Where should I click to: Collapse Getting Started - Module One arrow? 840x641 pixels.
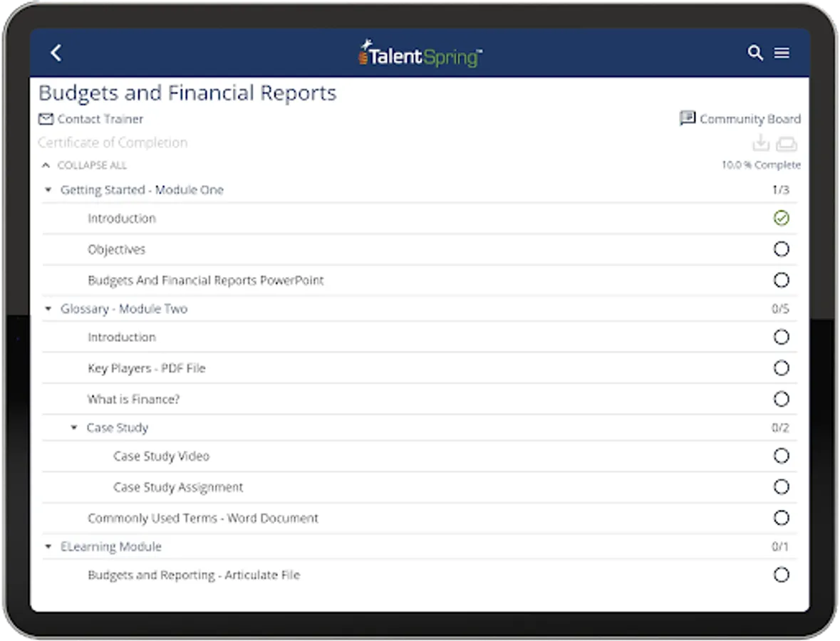click(48, 189)
